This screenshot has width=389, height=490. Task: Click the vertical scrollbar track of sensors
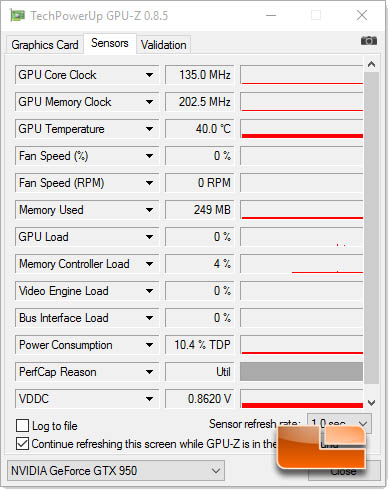[x=371, y=227]
